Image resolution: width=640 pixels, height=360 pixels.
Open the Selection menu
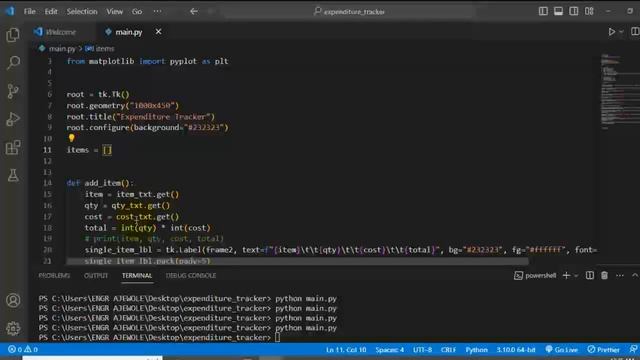82,11
